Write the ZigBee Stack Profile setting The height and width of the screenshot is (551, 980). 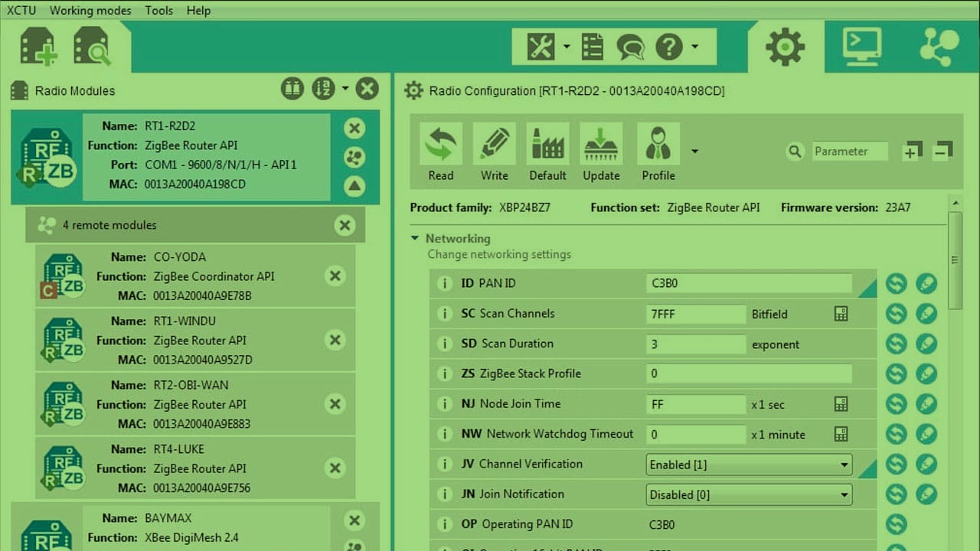[x=926, y=373]
